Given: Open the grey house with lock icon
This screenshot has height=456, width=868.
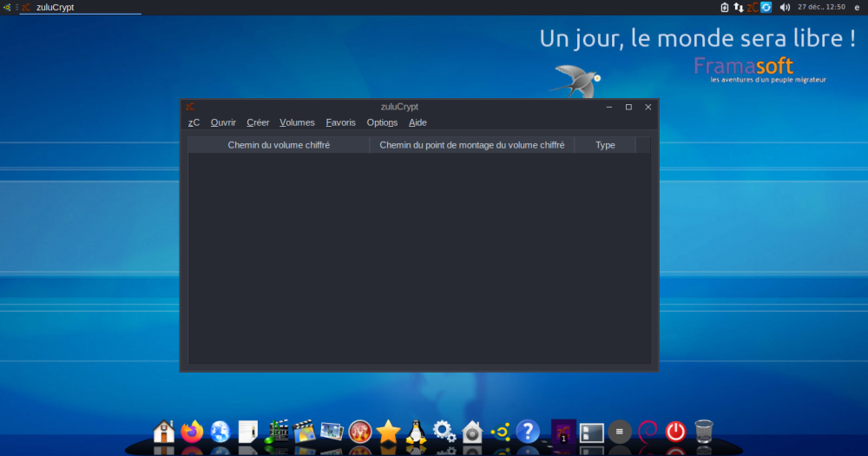Looking at the screenshot, I should (472, 431).
